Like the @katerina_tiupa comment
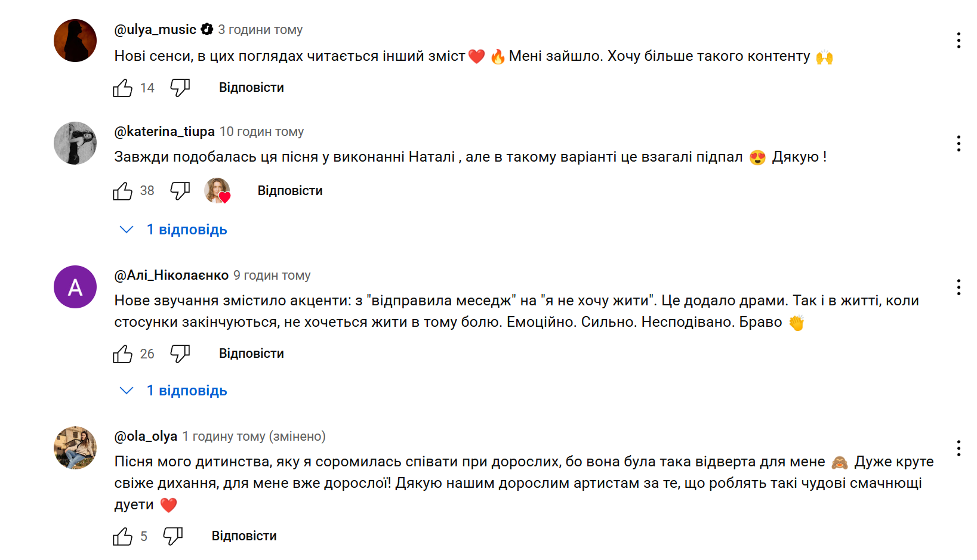 tap(123, 191)
